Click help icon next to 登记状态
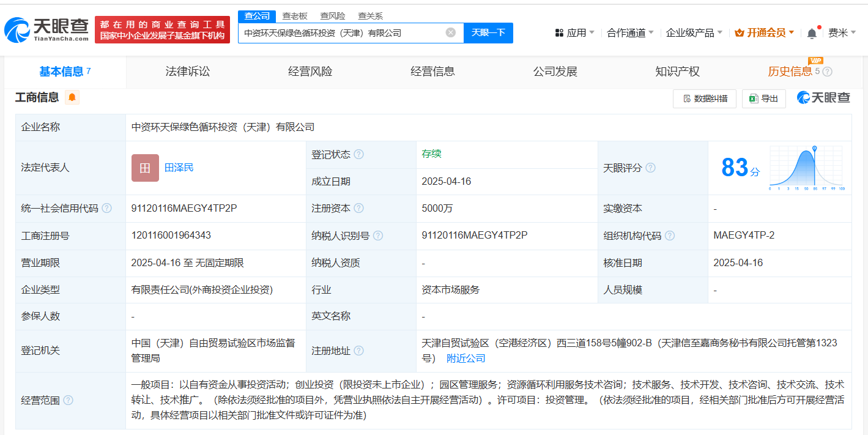Viewport: 868px width, 435px height. [x=358, y=155]
